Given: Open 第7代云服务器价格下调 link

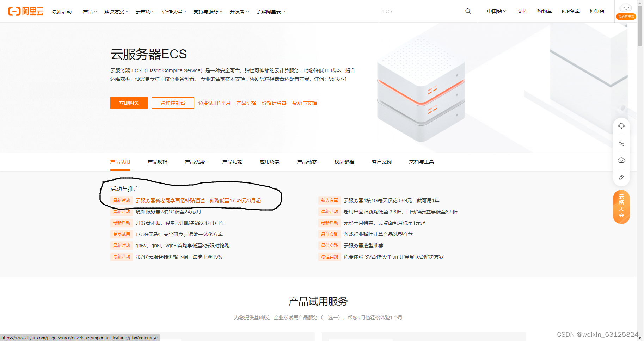Looking at the screenshot, I should pos(179,257).
